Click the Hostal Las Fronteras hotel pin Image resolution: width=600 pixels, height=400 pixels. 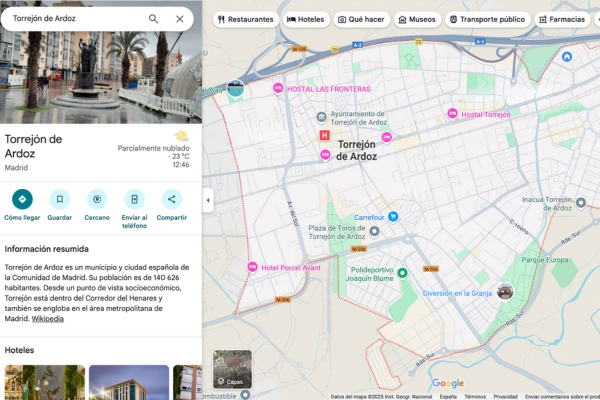tap(278, 88)
